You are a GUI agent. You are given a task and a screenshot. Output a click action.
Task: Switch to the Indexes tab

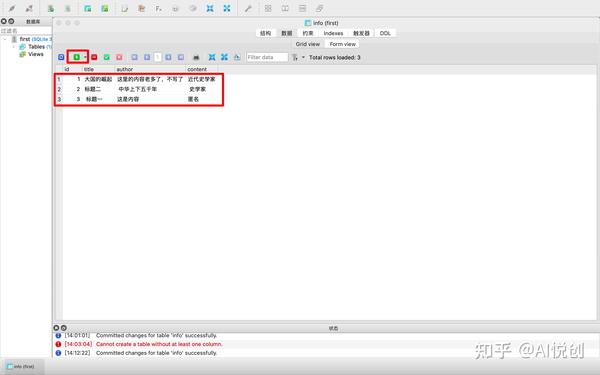[x=333, y=33]
